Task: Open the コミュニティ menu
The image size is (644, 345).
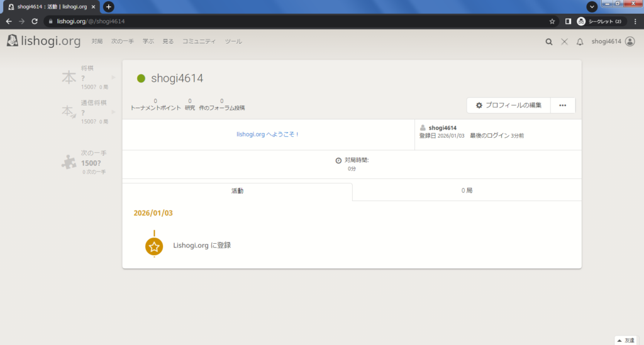Action: click(199, 41)
